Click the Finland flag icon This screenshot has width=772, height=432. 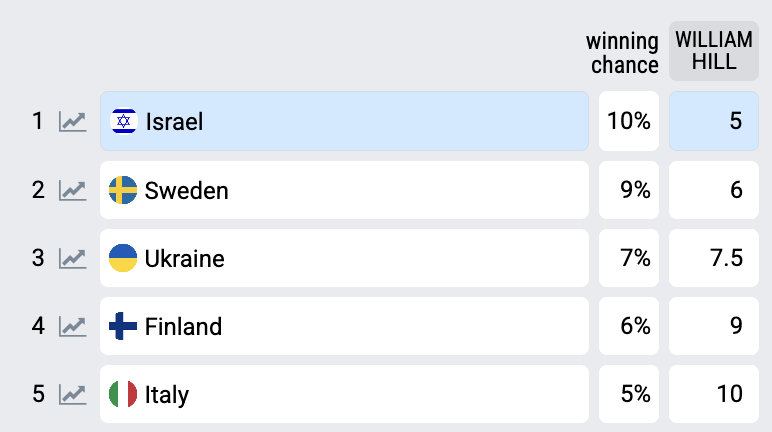(x=123, y=326)
